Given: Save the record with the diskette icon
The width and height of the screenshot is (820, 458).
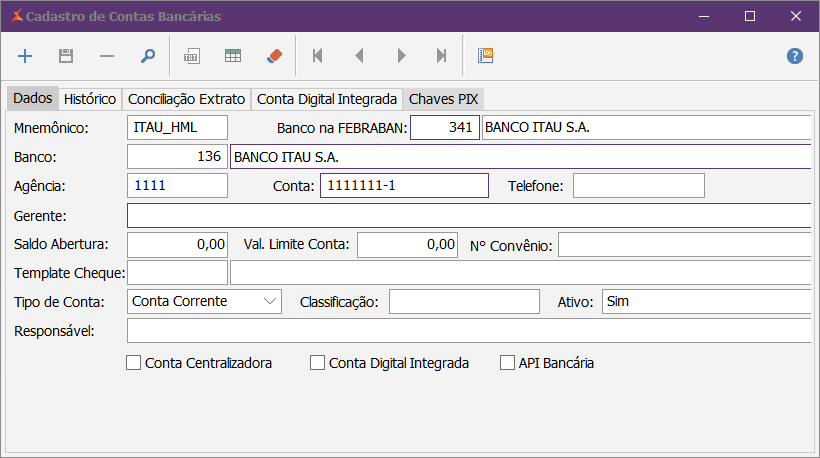Looking at the screenshot, I should pos(66,56).
